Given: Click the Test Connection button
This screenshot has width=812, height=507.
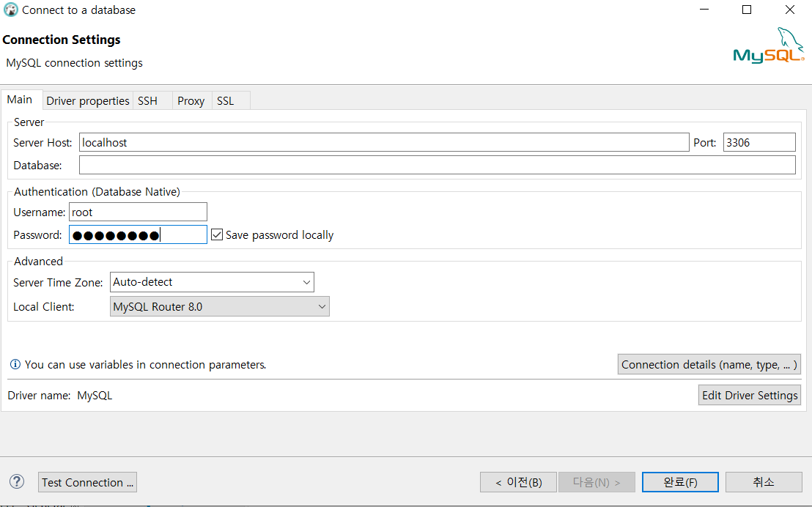Looking at the screenshot, I should (87, 482).
